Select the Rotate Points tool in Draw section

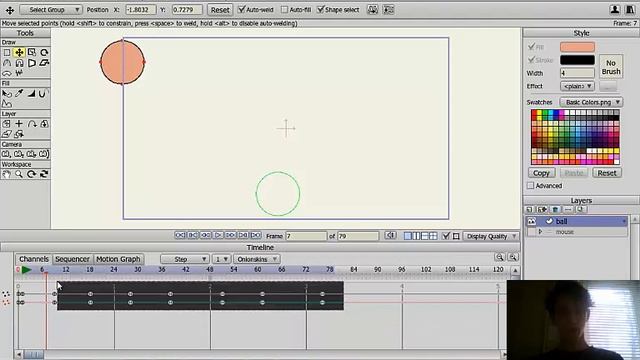point(44,53)
